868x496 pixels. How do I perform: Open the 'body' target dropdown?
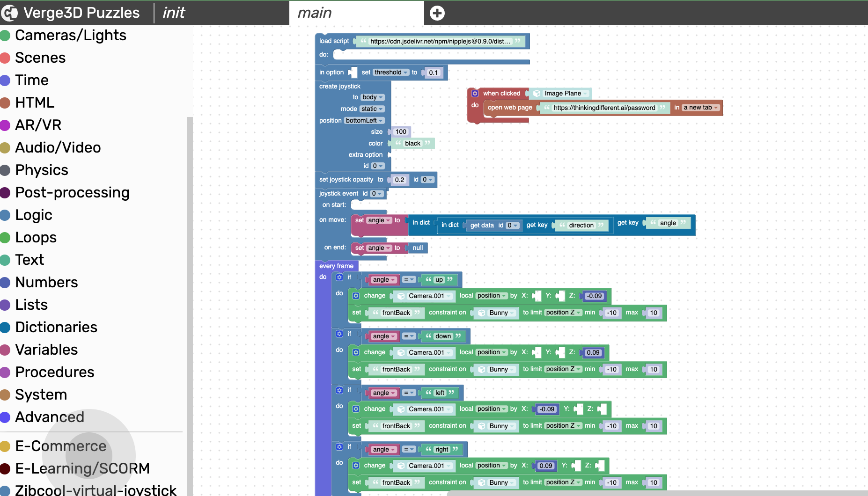pyautogui.click(x=373, y=97)
